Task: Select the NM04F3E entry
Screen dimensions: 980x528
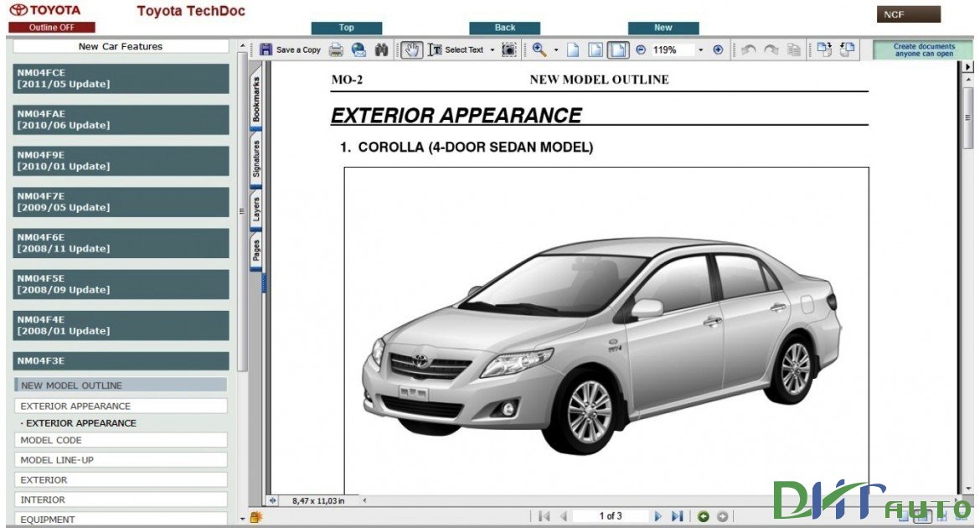Action: [x=121, y=361]
